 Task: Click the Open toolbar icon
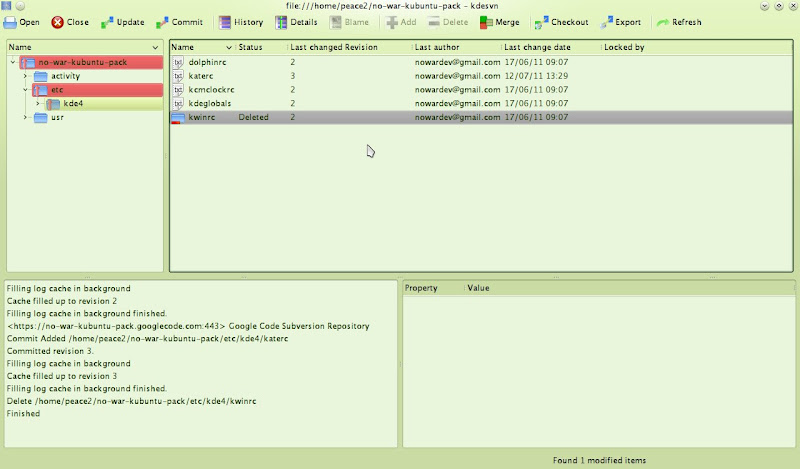coord(10,22)
